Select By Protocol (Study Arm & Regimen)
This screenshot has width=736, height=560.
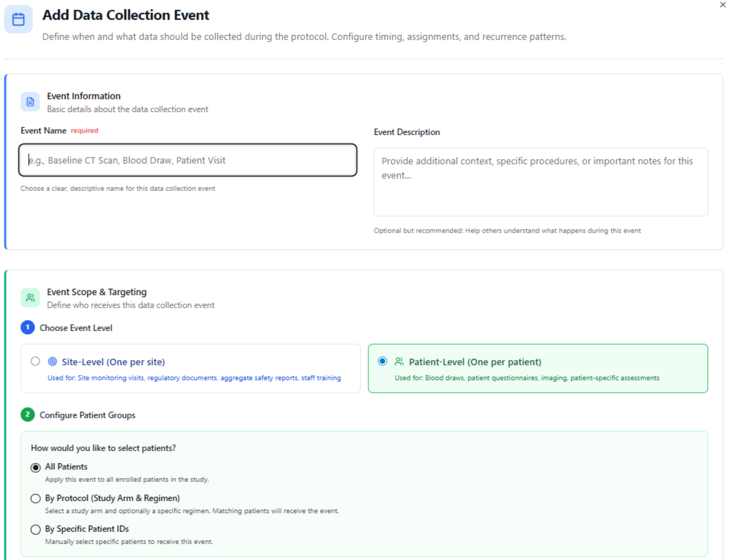(x=35, y=498)
